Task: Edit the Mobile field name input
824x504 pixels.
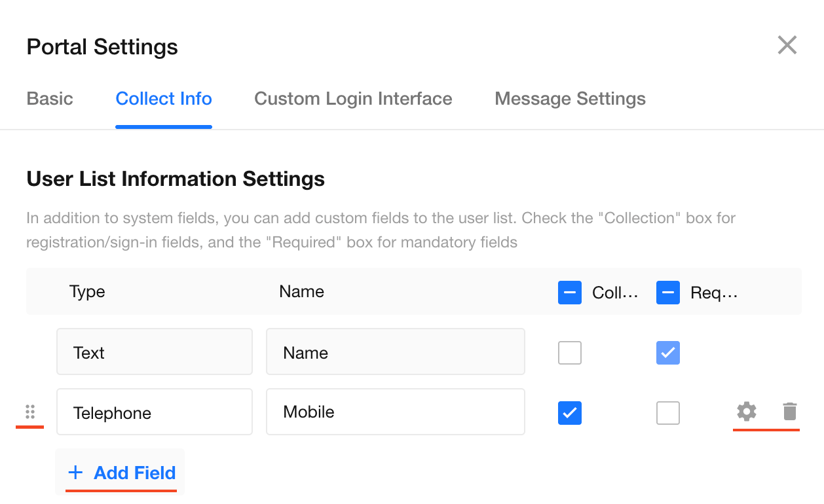Action: [395, 412]
